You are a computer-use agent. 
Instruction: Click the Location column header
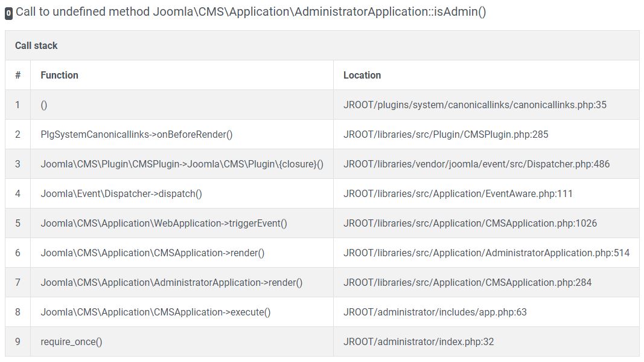(x=362, y=75)
